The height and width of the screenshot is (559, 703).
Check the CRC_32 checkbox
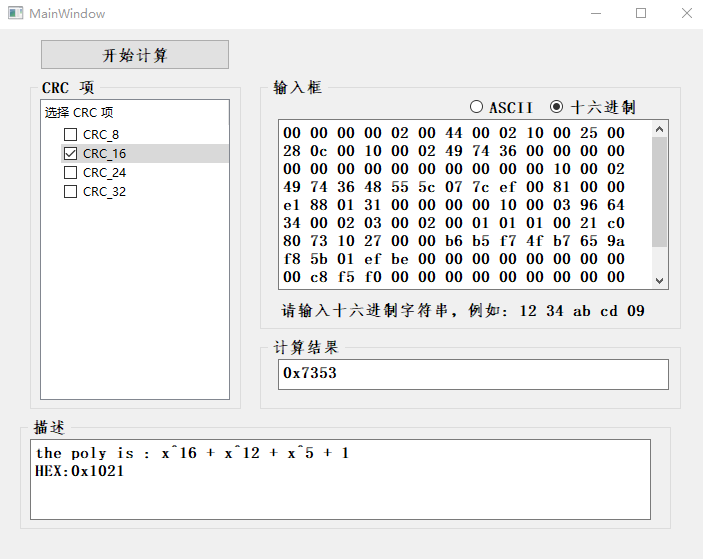click(70, 191)
